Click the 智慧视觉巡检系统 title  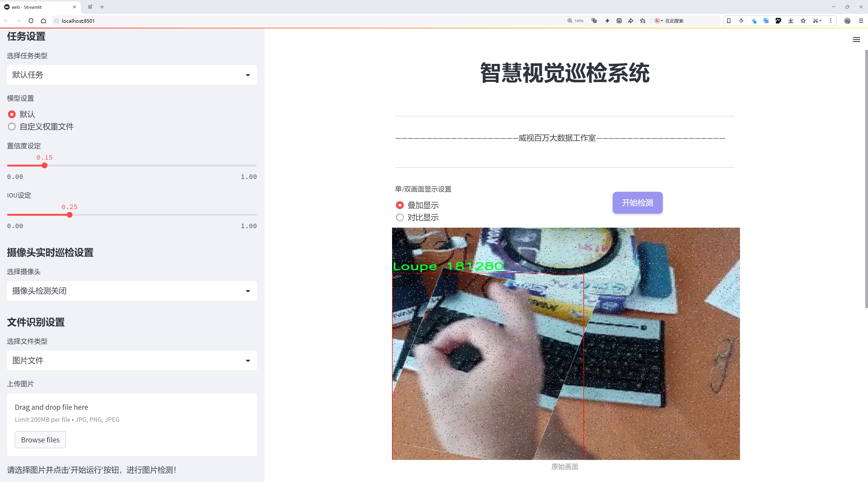(565, 73)
